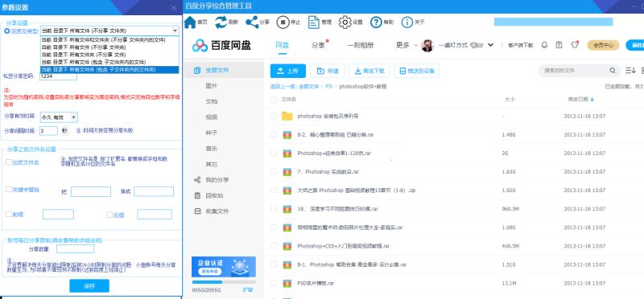The image size is (644, 299).
Task: Tick checkbox for Photoshop+经典效果1-120例.rar
Action: point(274,153)
